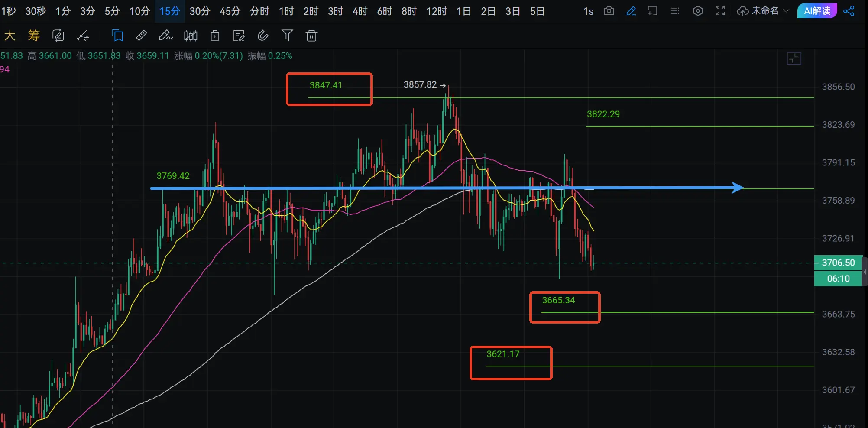Select the ruler measurement tool
The height and width of the screenshot is (428, 868).
142,36
